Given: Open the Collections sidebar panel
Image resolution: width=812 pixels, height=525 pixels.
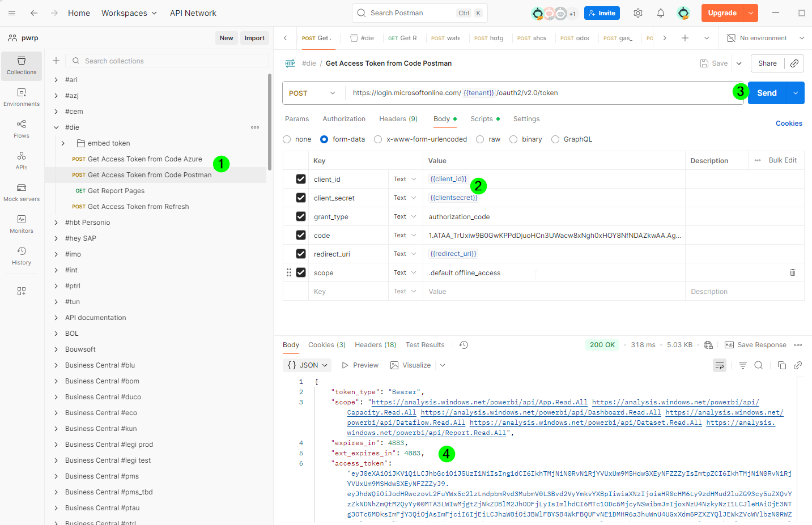Looking at the screenshot, I should [x=22, y=66].
